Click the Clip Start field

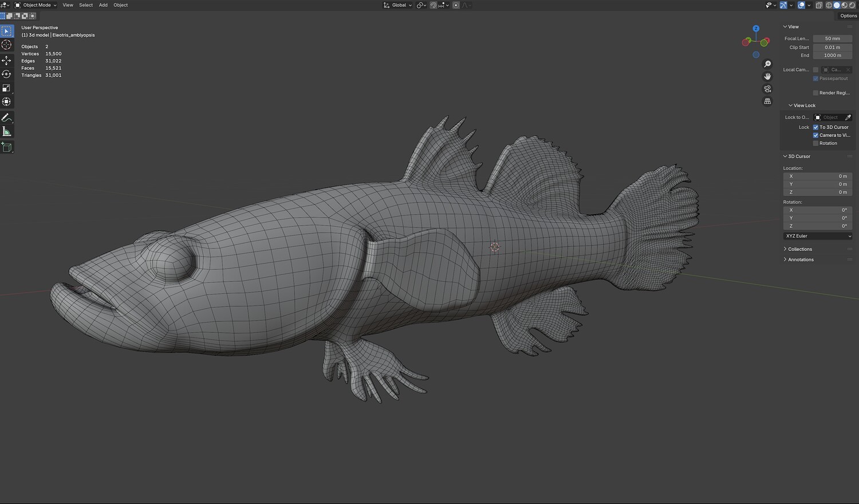pyautogui.click(x=833, y=48)
